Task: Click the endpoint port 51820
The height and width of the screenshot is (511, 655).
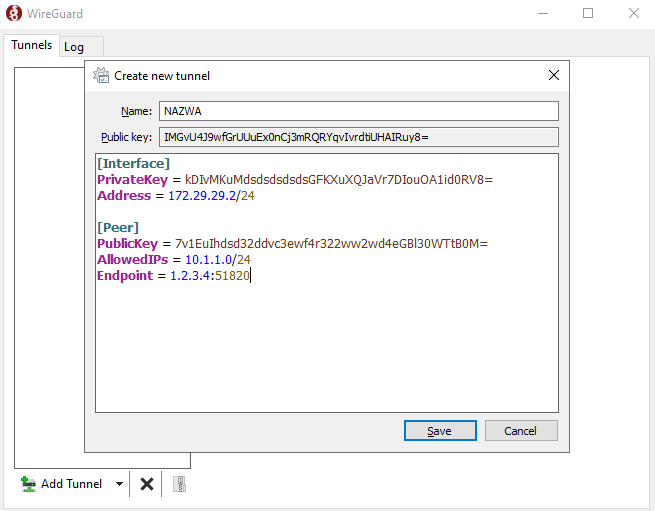Action: click(x=232, y=276)
